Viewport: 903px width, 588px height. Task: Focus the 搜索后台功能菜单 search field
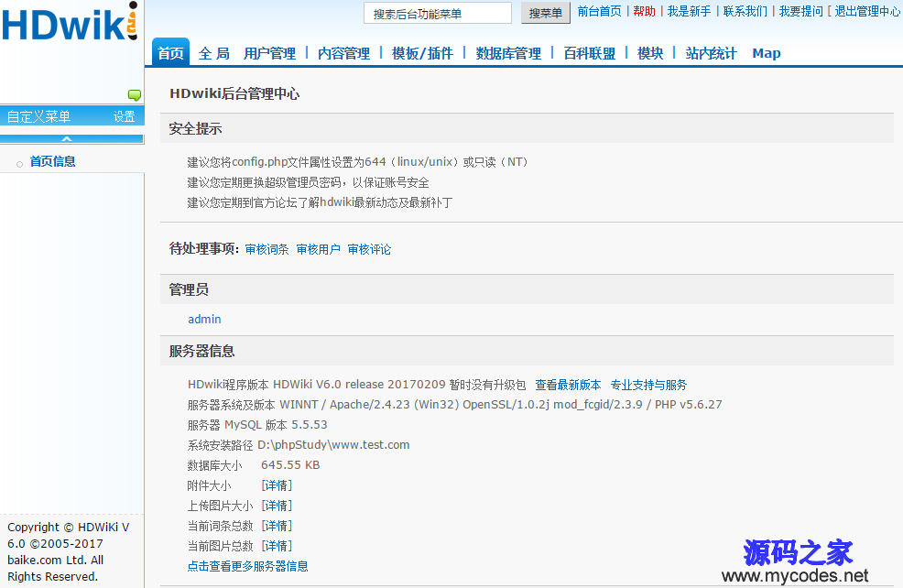tap(438, 13)
